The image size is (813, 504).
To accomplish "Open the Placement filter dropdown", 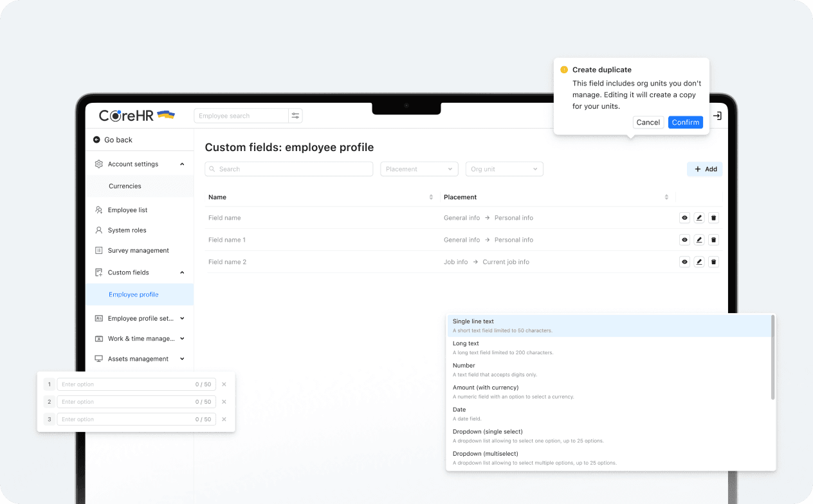I will (419, 169).
